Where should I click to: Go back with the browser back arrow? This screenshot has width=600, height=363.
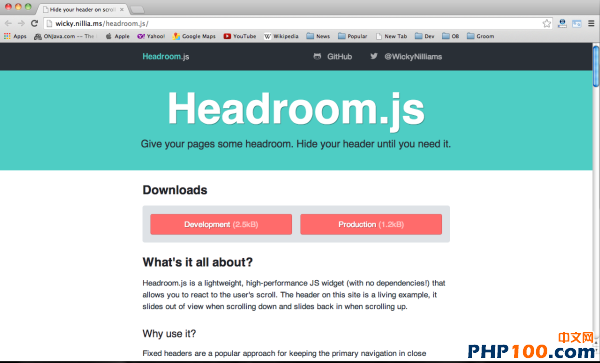[x=8, y=23]
